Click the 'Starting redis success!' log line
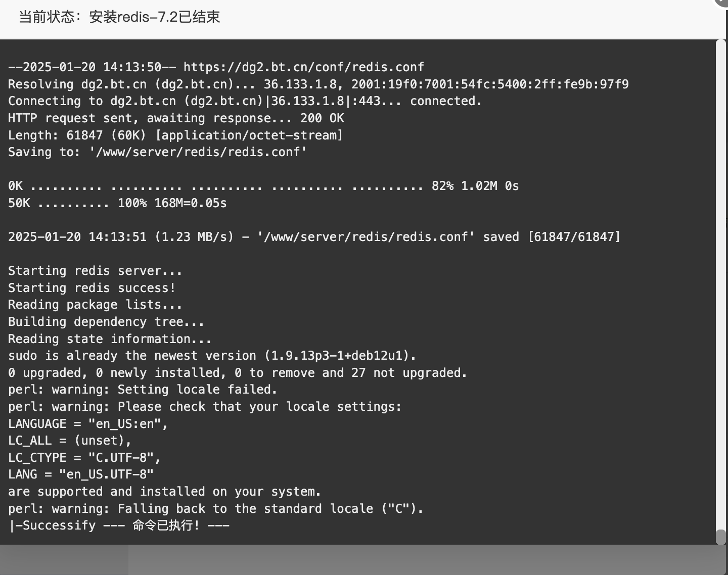The width and height of the screenshot is (728, 575). point(92,288)
